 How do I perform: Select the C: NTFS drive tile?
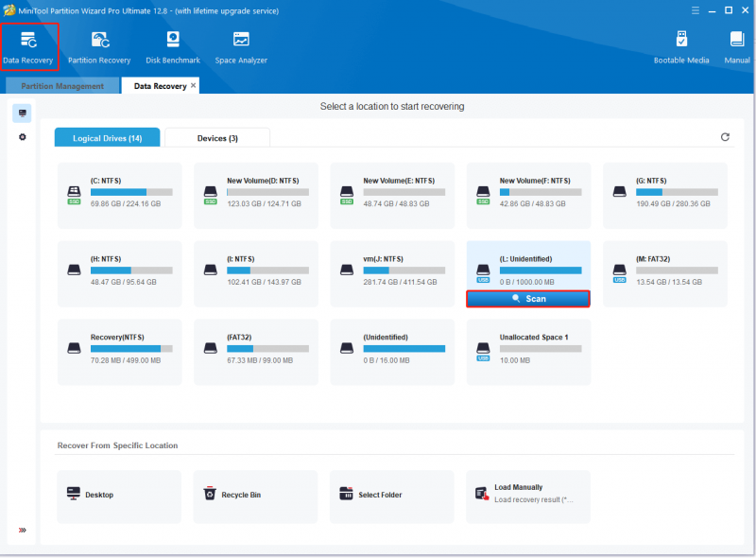pos(120,196)
